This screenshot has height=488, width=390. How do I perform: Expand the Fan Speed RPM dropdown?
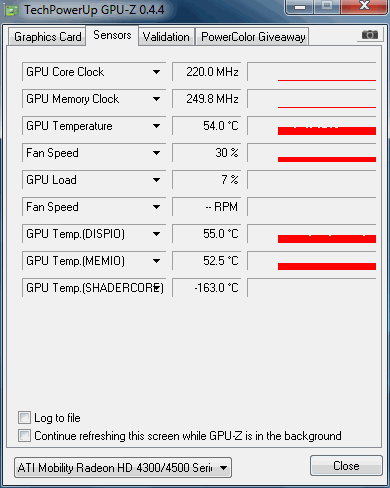tap(156, 207)
